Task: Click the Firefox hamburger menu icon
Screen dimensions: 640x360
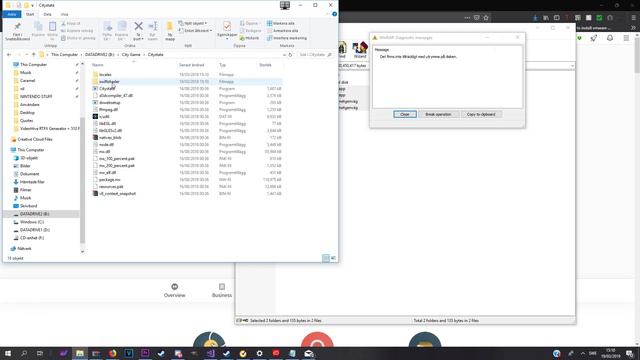Action: (633, 18)
